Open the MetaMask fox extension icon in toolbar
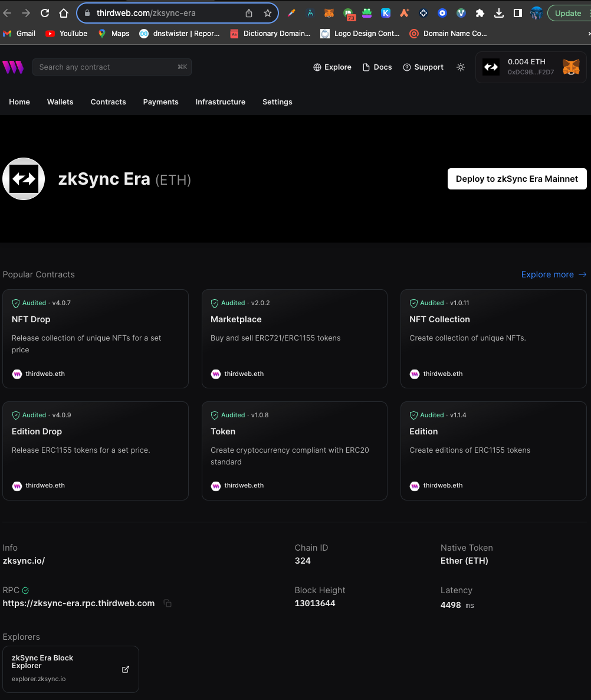The height and width of the screenshot is (700, 591). pos(329,14)
